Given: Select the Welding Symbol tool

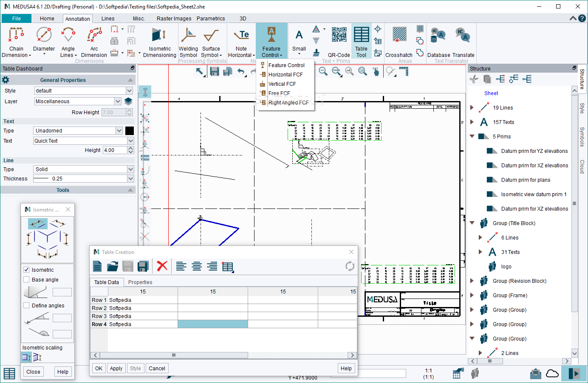Looking at the screenshot, I should pyautogui.click(x=188, y=42).
